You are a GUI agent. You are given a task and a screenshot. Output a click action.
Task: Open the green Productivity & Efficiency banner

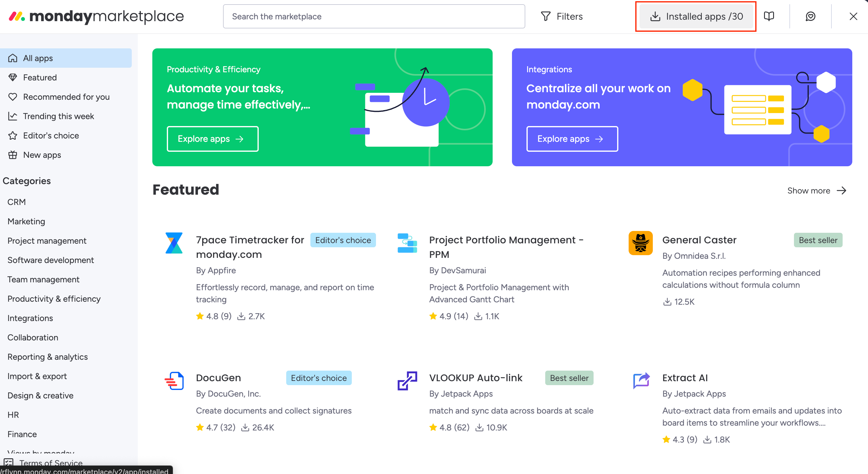(x=322, y=107)
